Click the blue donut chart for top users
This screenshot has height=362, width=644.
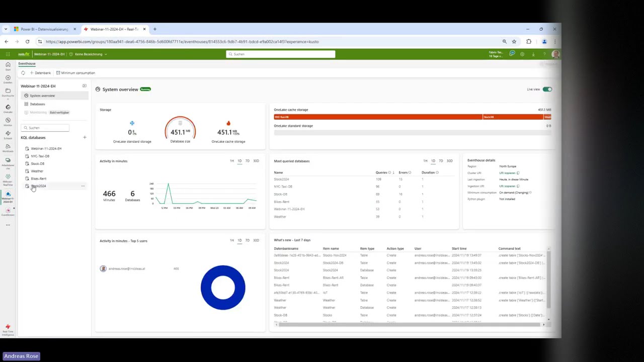coord(223,287)
